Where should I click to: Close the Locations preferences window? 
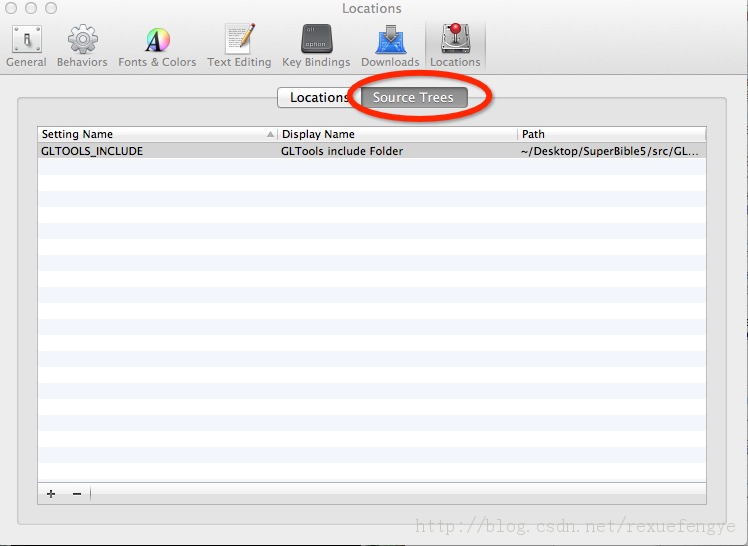(11, 8)
